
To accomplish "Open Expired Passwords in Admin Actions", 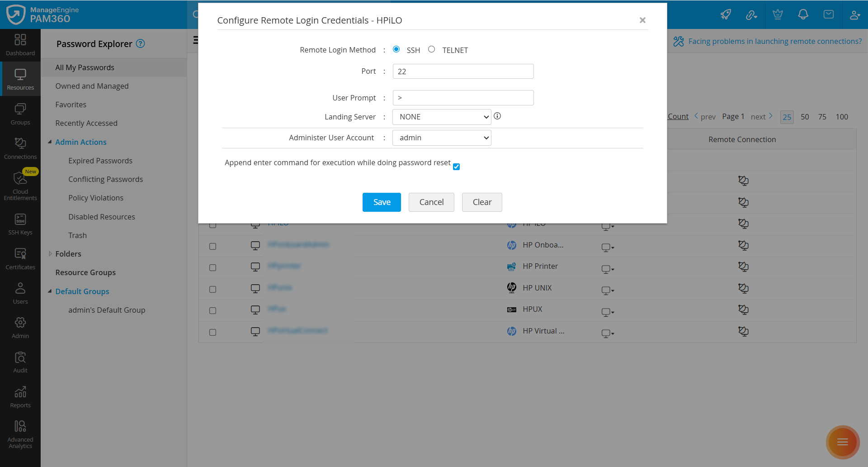I will coord(100,161).
